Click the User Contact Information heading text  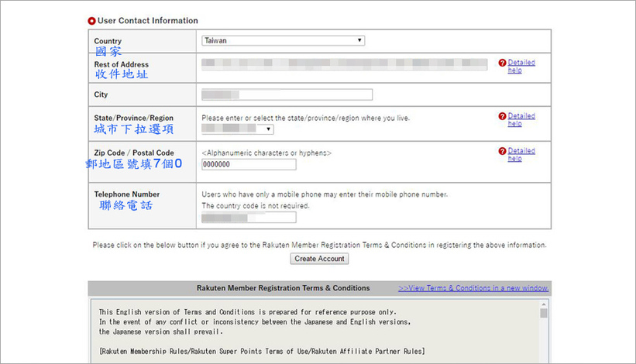coord(147,21)
